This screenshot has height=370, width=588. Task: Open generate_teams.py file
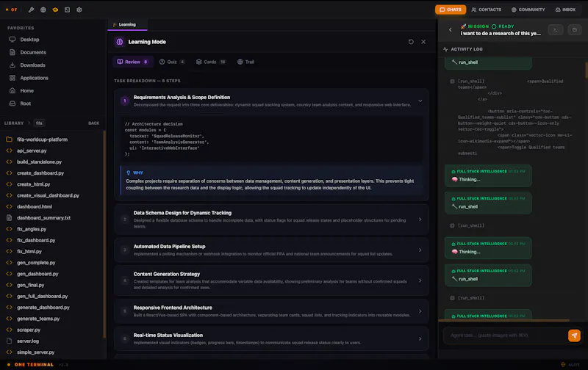(38, 319)
